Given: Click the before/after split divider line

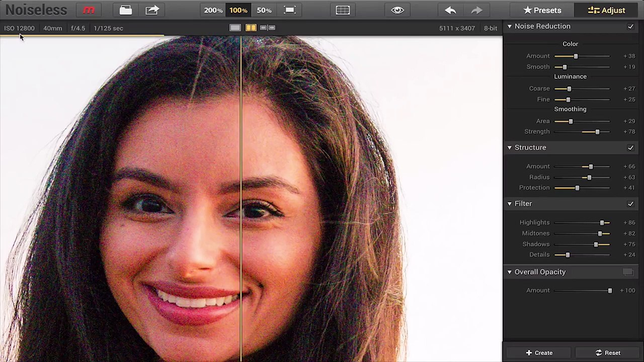Looking at the screenshot, I should (241, 199).
